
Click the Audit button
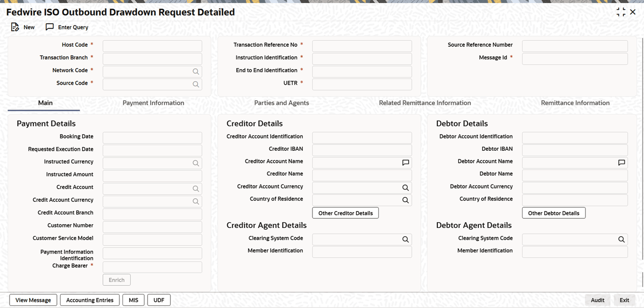pyautogui.click(x=598, y=300)
